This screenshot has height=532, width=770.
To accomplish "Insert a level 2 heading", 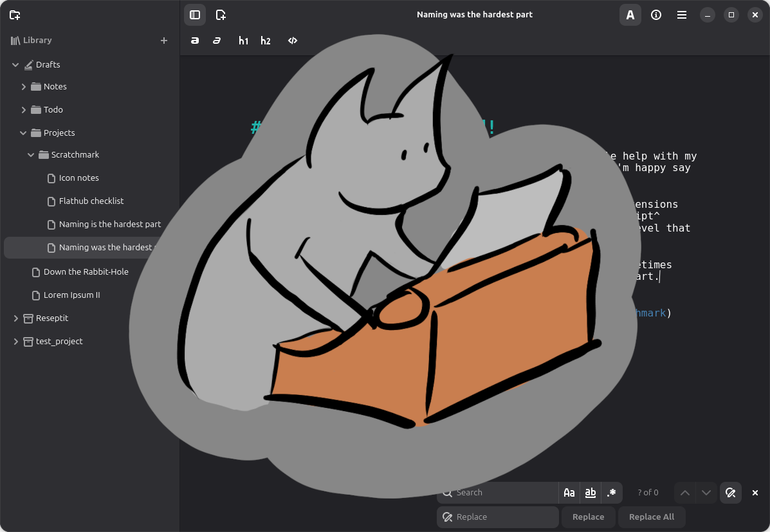I will coord(266,41).
